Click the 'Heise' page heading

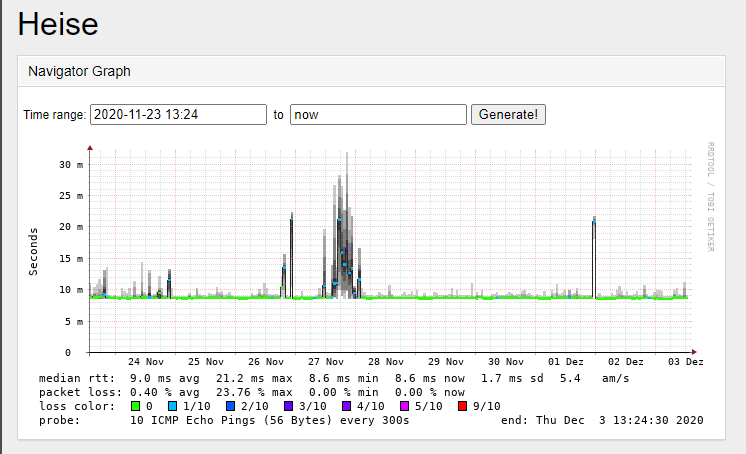[58, 24]
